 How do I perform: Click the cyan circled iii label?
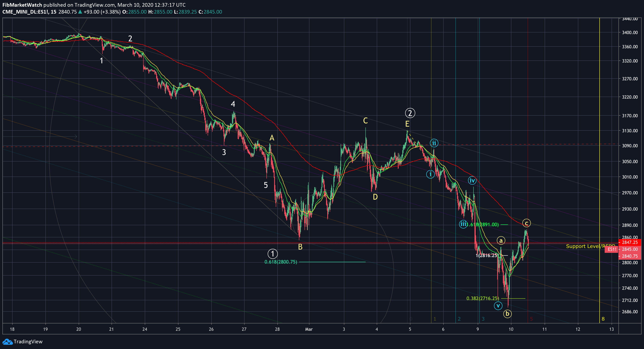pos(463,224)
